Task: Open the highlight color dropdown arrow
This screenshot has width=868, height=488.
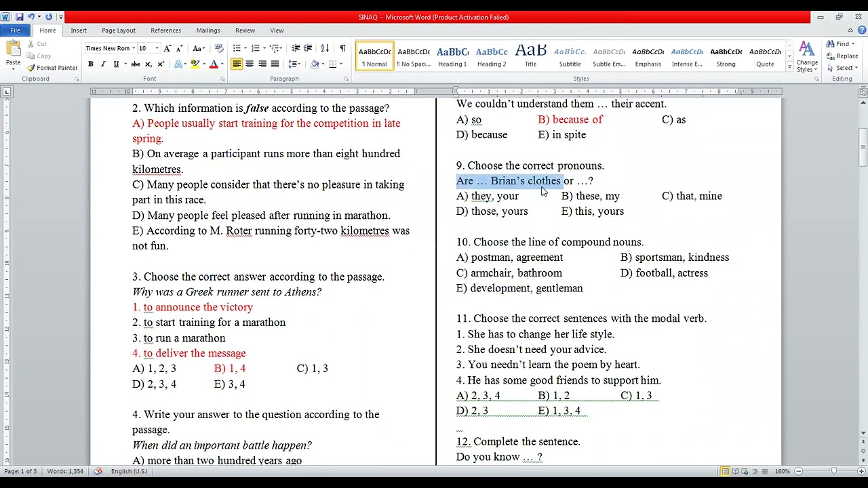Action: click(x=203, y=64)
